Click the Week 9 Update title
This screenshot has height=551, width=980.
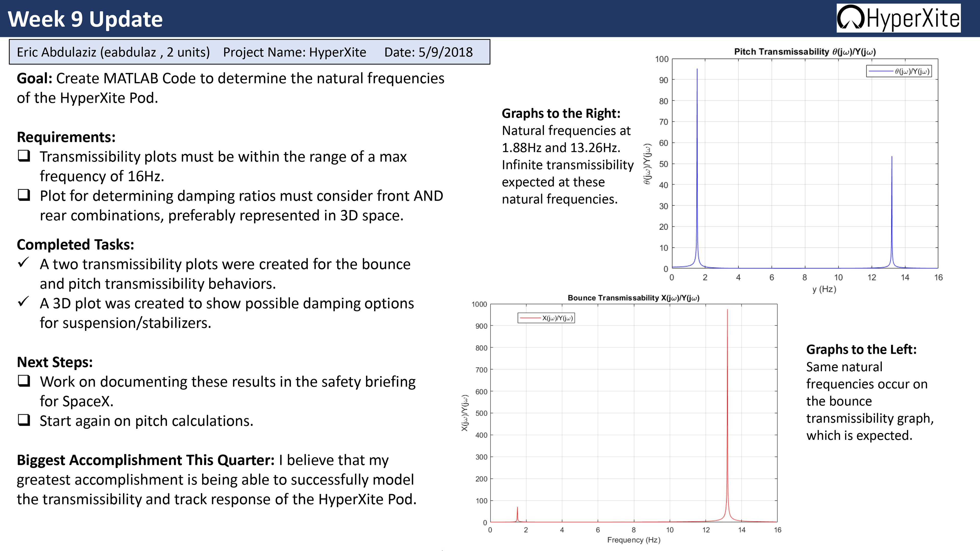[x=85, y=19]
